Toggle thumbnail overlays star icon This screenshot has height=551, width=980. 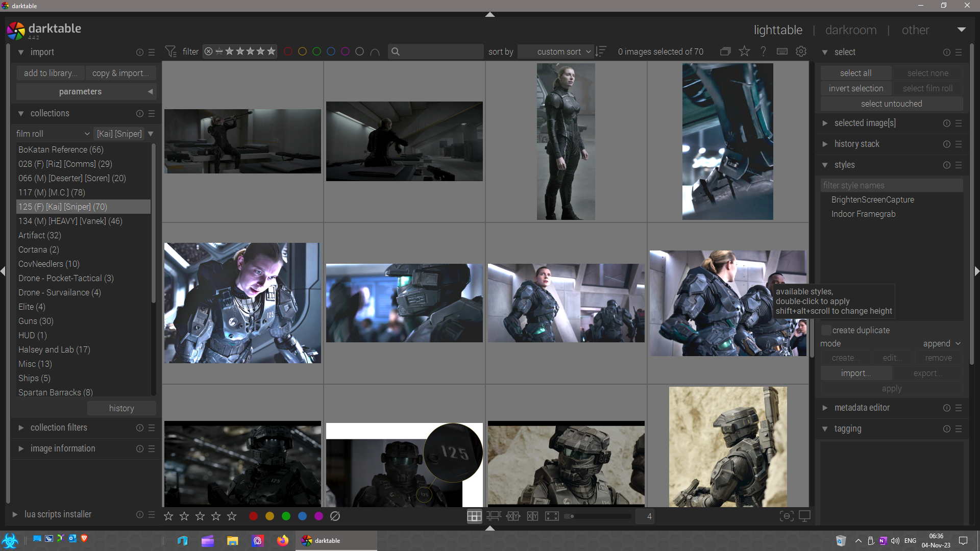coord(744,52)
